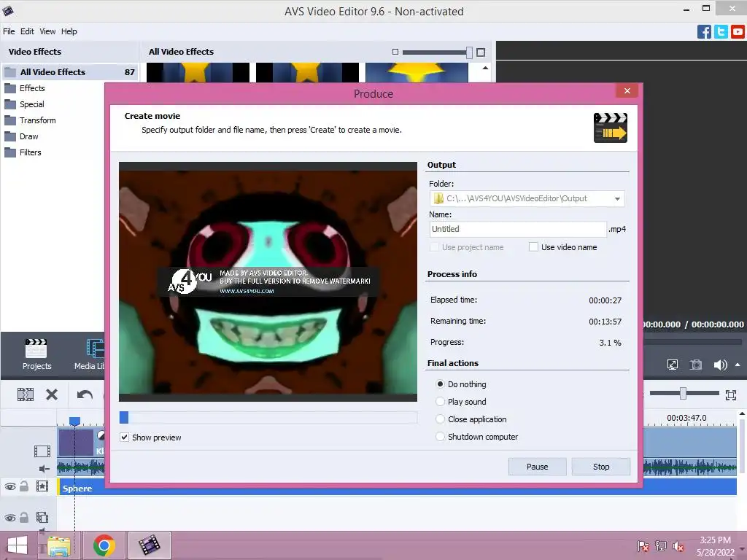Viewport: 747px width, 560px height.
Task: Check the Use video name checkbox
Action: click(533, 247)
